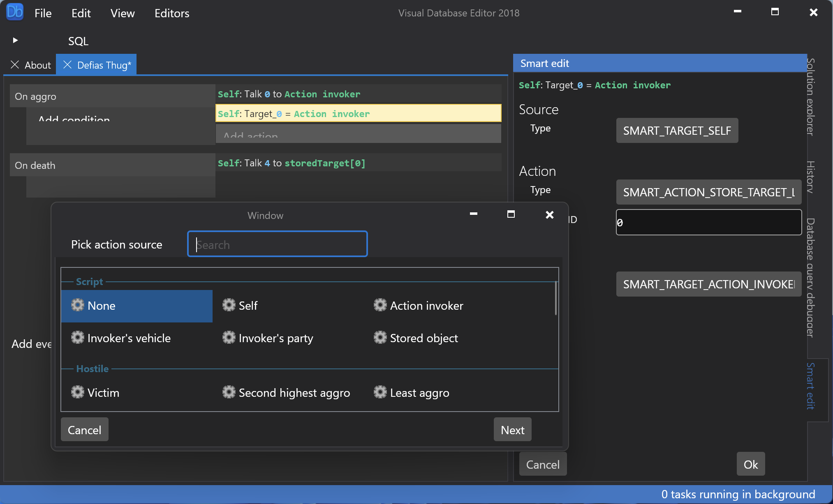Open the SMART_ACTION_STORE_TARGET action type selector
The width and height of the screenshot is (833, 504).
pyautogui.click(x=708, y=192)
